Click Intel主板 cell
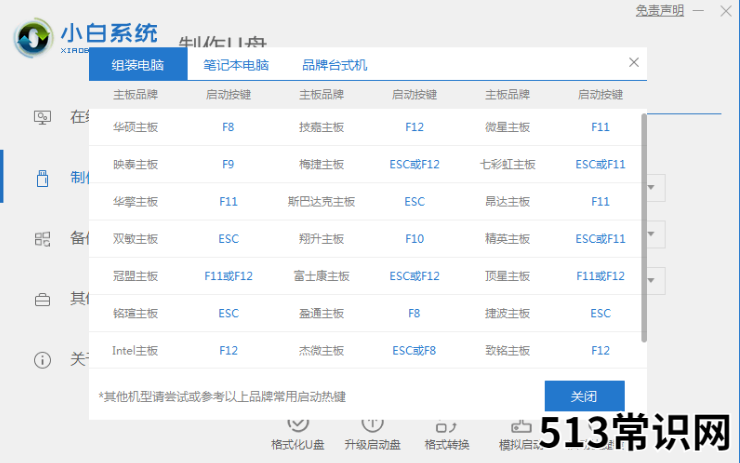This screenshot has height=463, width=740. click(135, 351)
